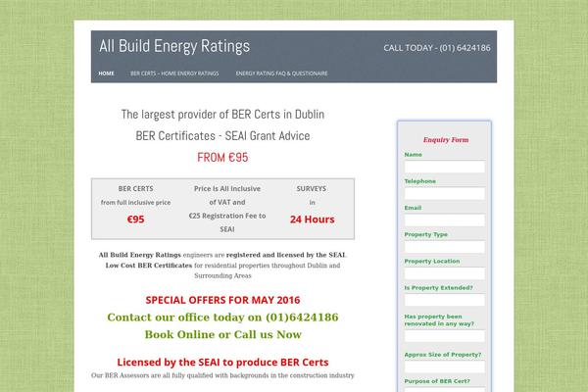Click the Property Location field

(445, 273)
